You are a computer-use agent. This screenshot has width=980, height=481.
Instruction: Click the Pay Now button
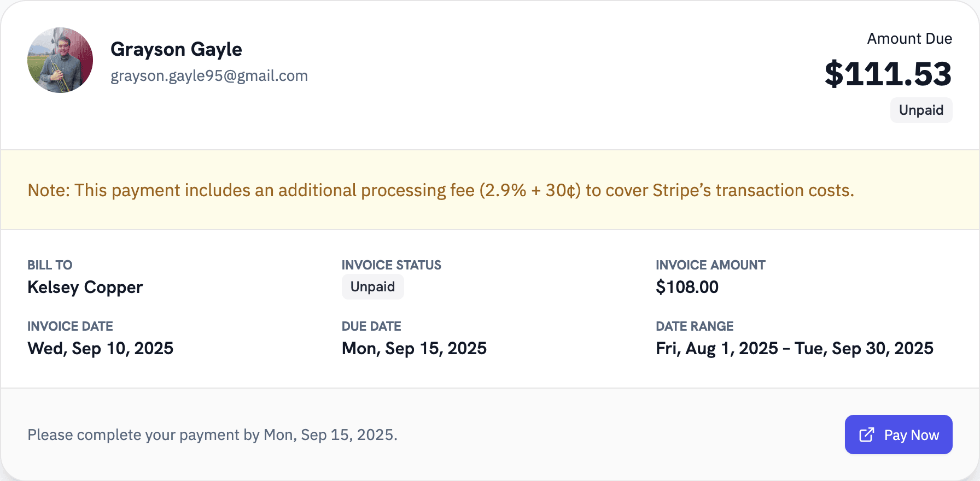pyautogui.click(x=899, y=435)
